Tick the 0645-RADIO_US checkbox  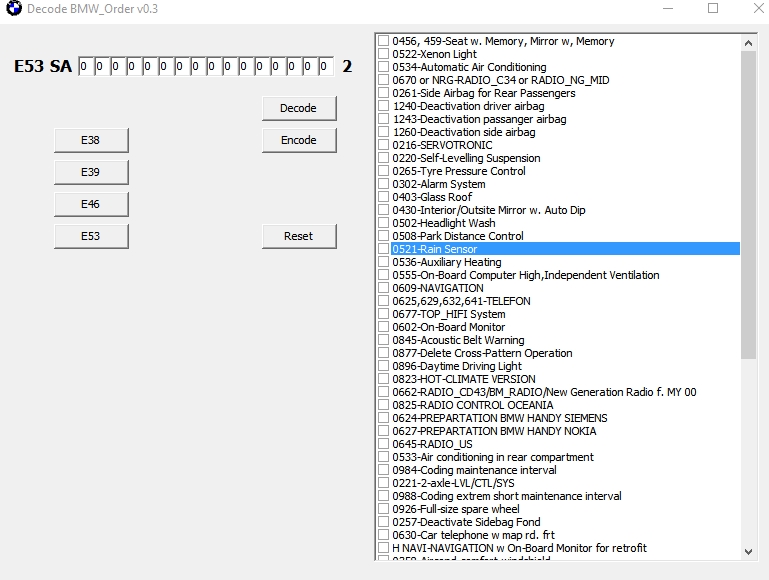[384, 444]
